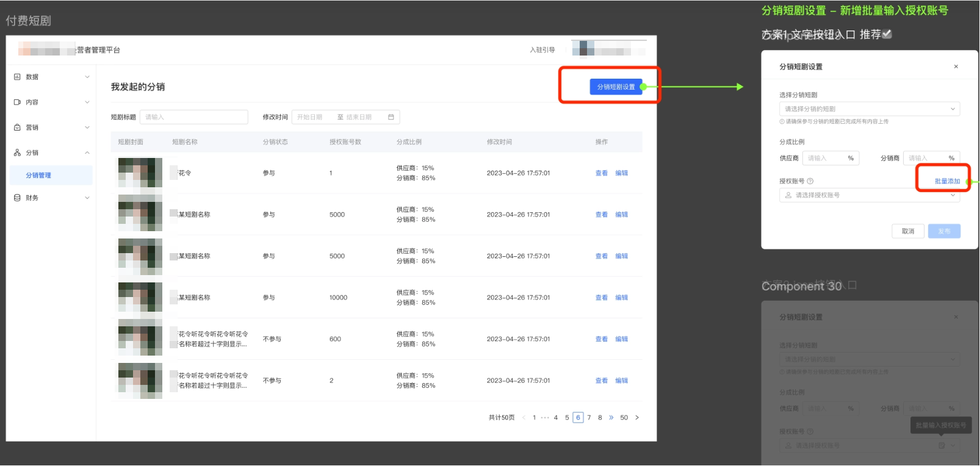Screen dimensions: 980x466
Task: Click 查看 for row with 授权账号数 10000
Action: 601,298
